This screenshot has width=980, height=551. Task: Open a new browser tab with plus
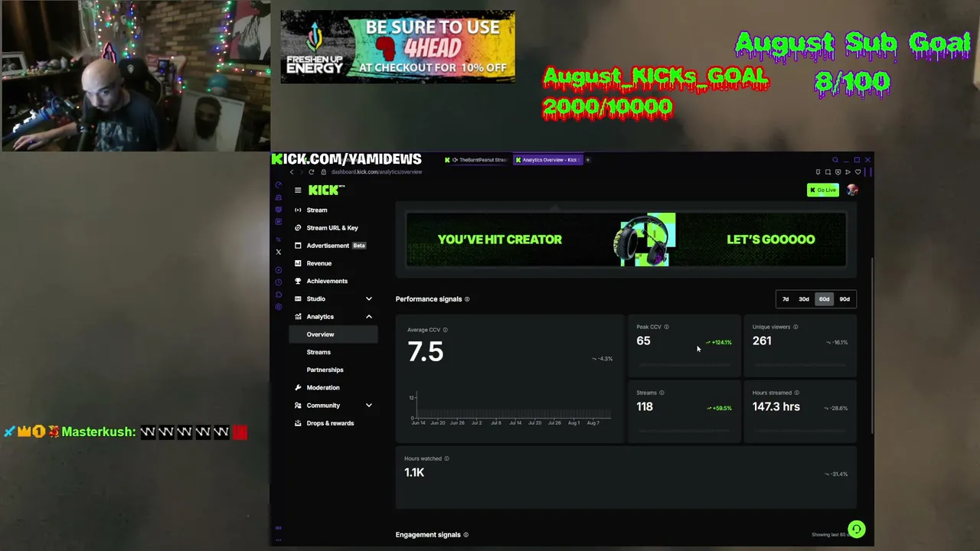click(x=587, y=160)
